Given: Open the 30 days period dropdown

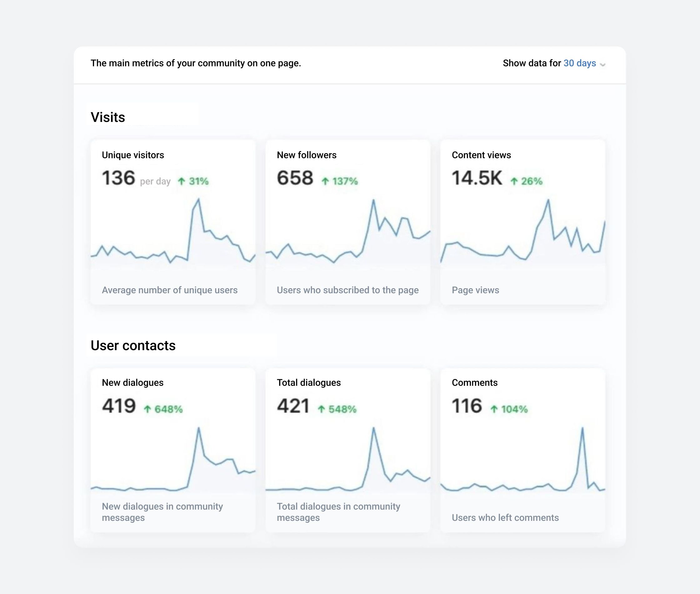Looking at the screenshot, I should (579, 63).
